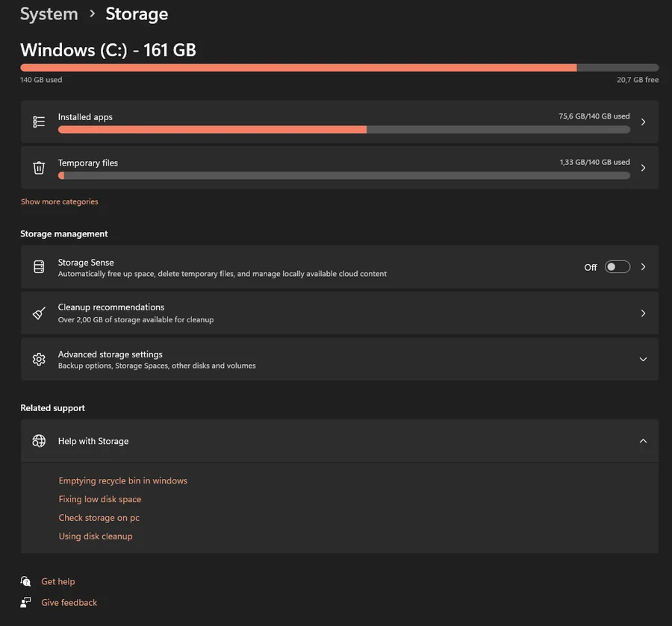Open Cleanup recommendations via its chevron
Viewport: 672px width, 626px height.
click(643, 313)
